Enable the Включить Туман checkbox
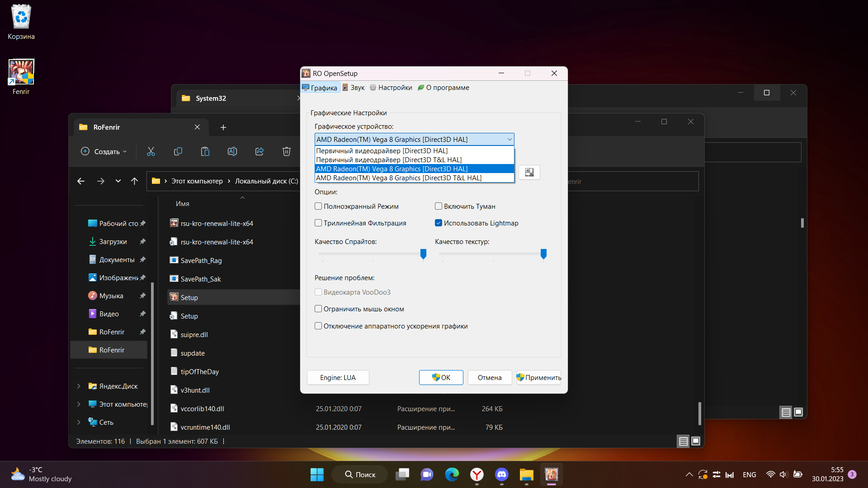Screen dimensions: 868x488 [439, 206]
